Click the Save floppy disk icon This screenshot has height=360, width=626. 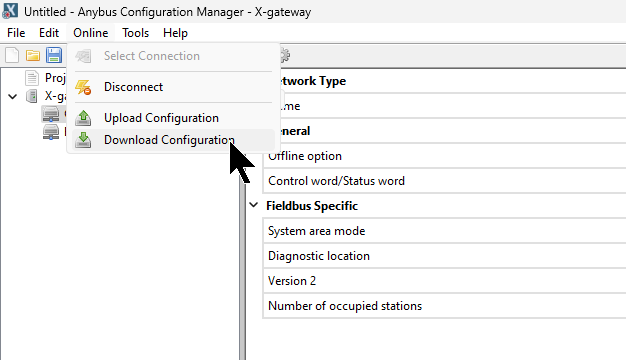point(53,55)
